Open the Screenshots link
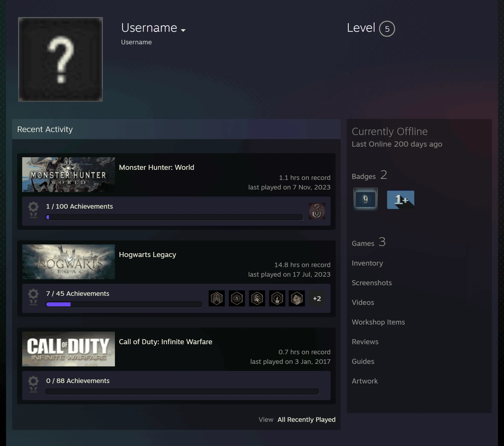This screenshot has width=504, height=446. tap(372, 283)
